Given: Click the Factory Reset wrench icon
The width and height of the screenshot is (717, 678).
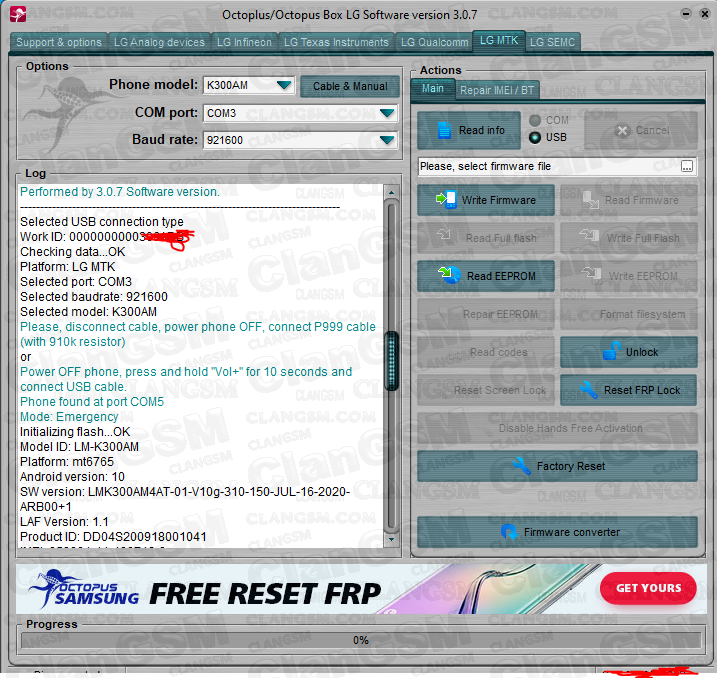Looking at the screenshot, I should (521, 465).
